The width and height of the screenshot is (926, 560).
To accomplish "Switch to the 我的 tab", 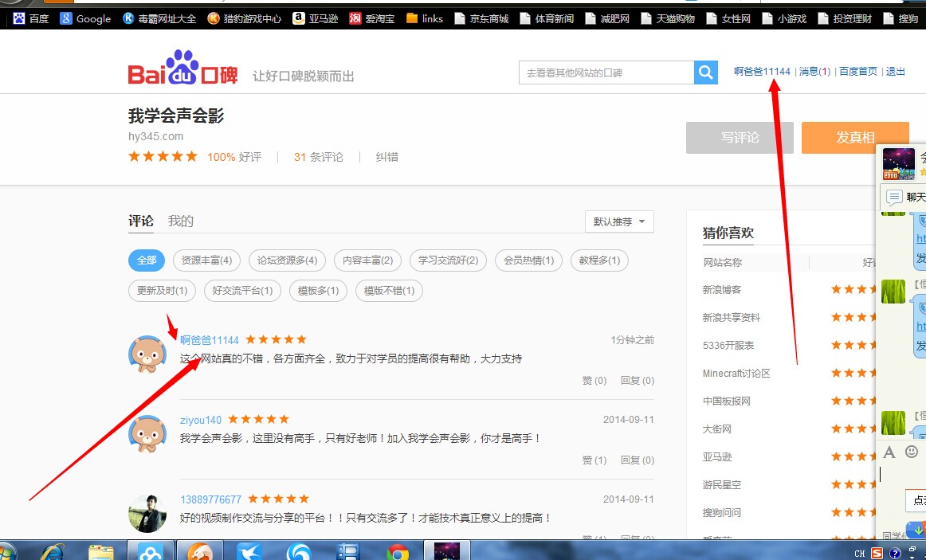I will [181, 221].
